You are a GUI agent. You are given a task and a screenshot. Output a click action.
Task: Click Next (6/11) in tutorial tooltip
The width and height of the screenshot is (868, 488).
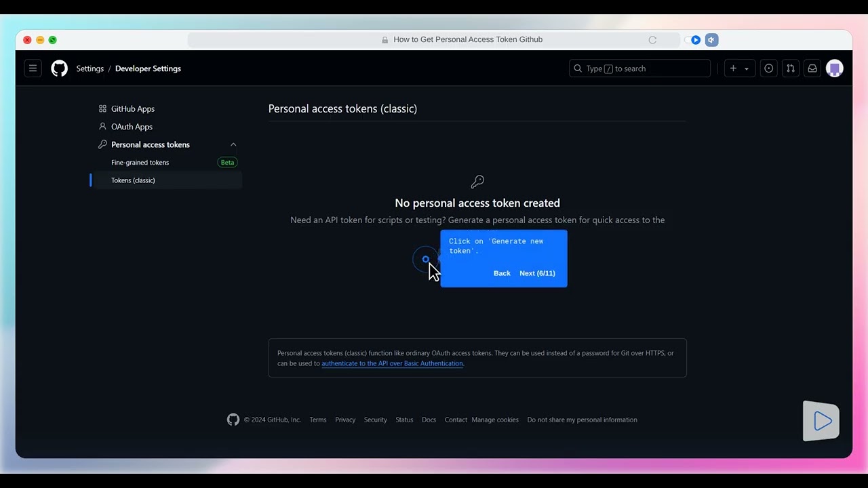[x=537, y=273]
